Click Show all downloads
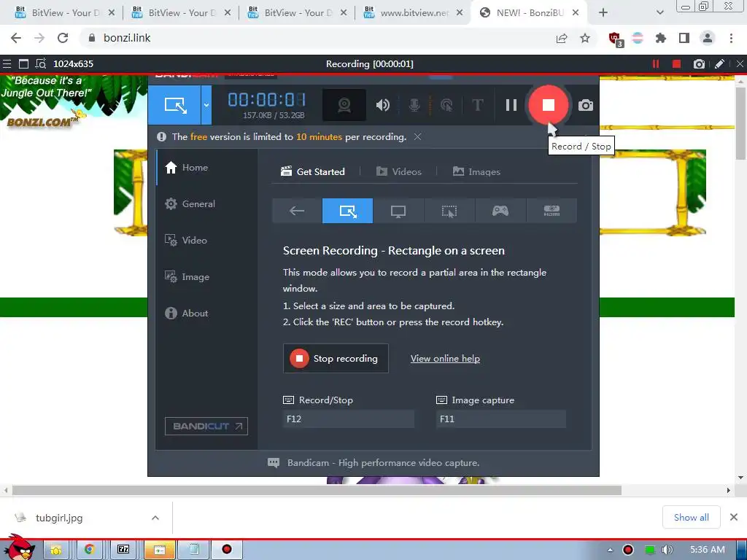This screenshot has width=747, height=560. point(692,517)
